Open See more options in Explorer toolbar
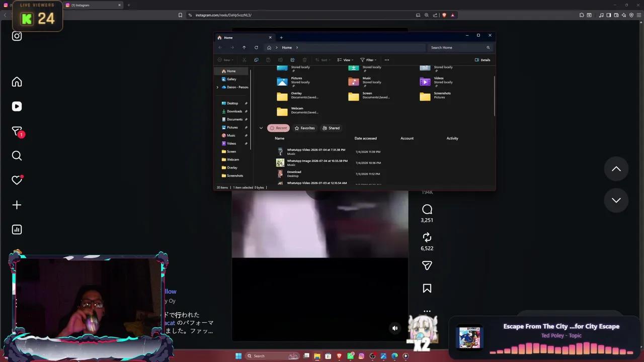Viewport: 644px width, 362px height. tap(386, 60)
